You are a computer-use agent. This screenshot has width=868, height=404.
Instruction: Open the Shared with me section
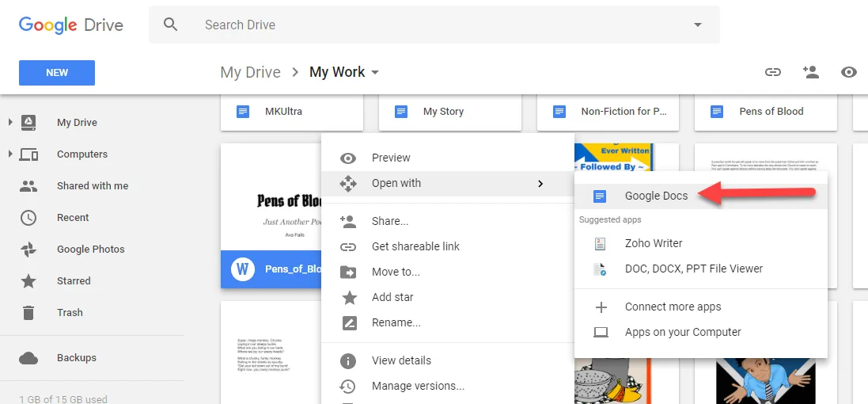pos(92,186)
